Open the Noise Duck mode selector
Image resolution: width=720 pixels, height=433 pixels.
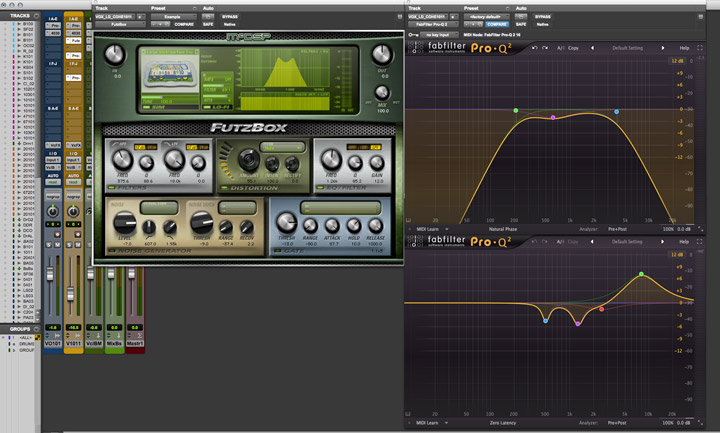[236, 208]
